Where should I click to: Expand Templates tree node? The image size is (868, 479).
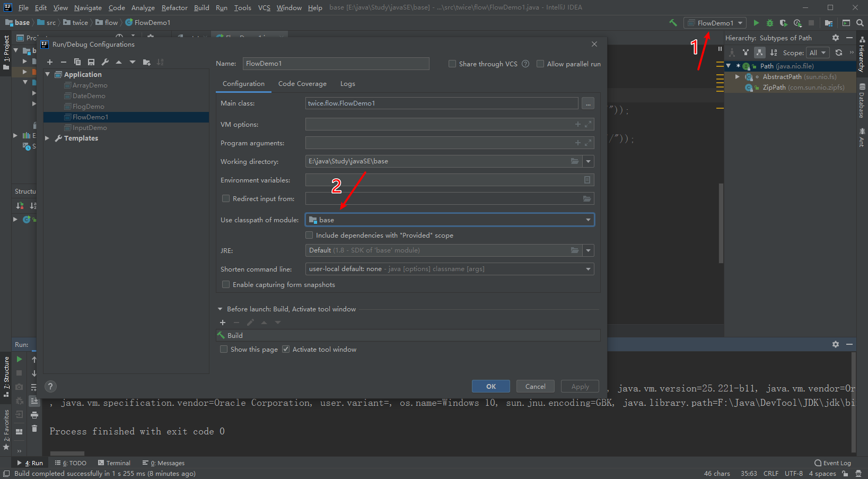[x=47, y=138]
